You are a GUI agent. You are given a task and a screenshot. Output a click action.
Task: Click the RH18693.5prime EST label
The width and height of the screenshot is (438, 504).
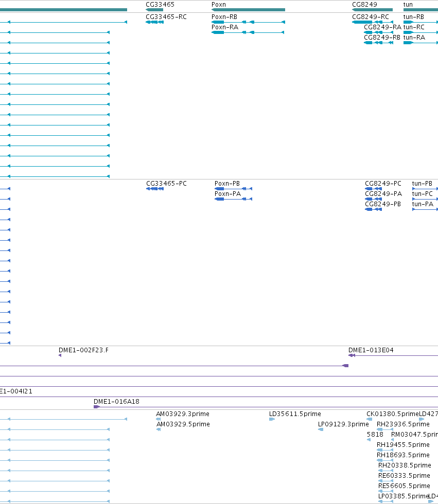(403, 455)
